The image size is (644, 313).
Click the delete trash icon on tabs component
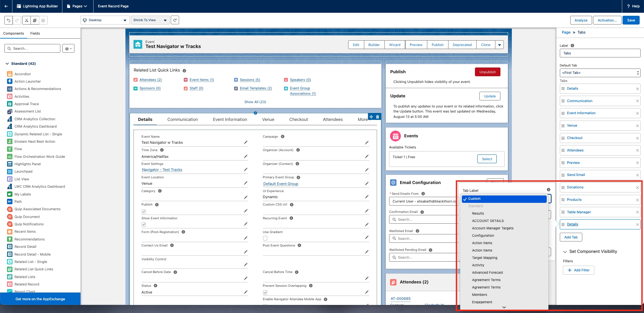[x=378, y=117]
